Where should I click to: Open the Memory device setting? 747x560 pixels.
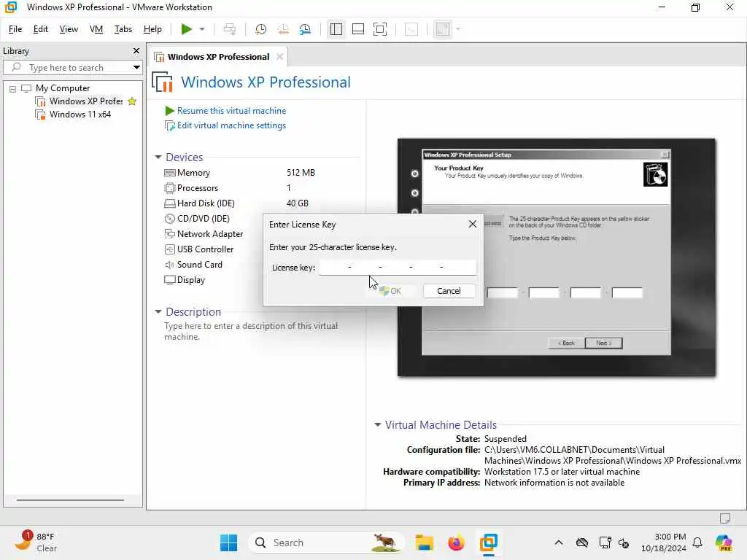point(193,173)
